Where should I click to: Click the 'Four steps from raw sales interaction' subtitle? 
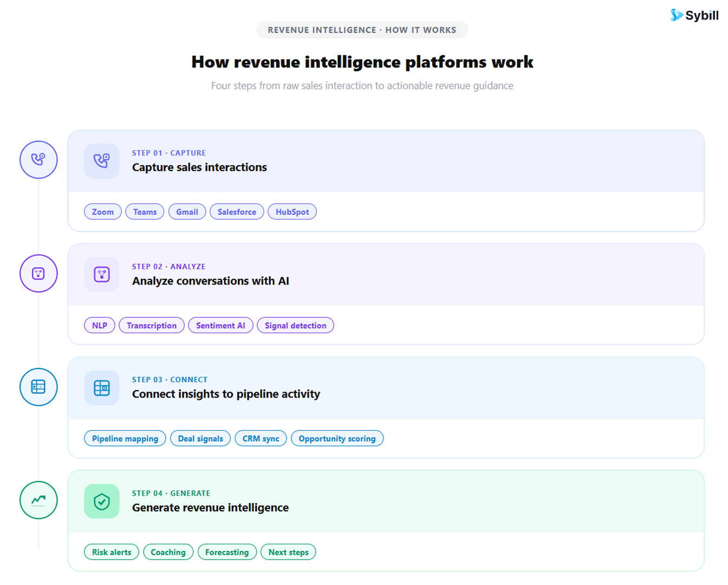point(362,86)
